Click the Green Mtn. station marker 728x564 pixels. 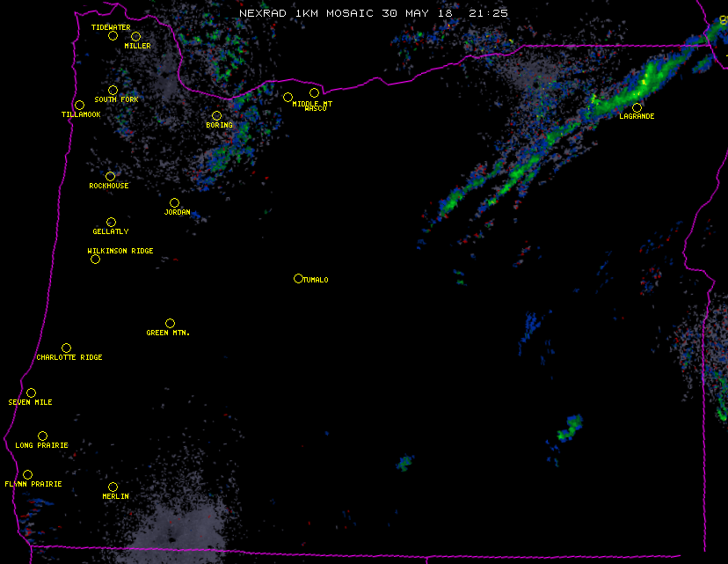click(170, 323)
